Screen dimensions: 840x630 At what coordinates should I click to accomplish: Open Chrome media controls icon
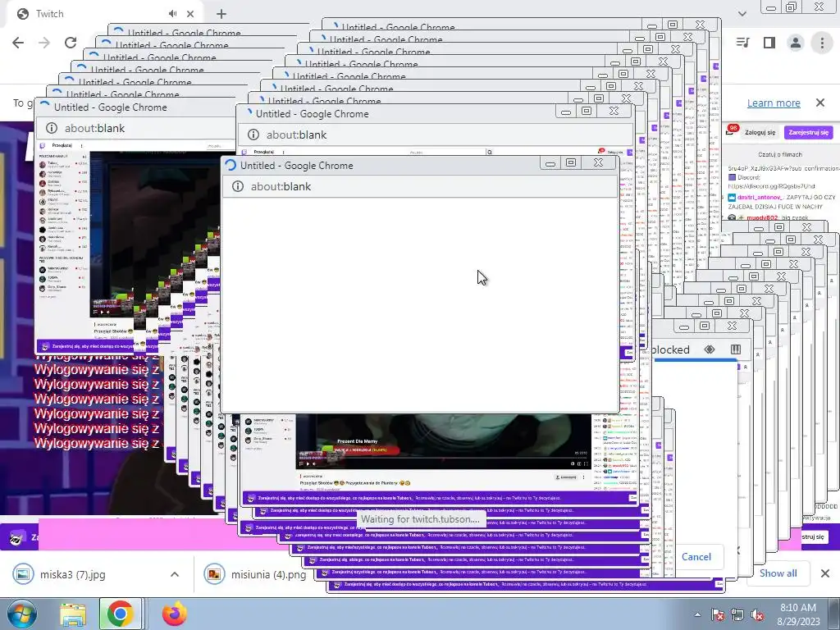(743, 43)
